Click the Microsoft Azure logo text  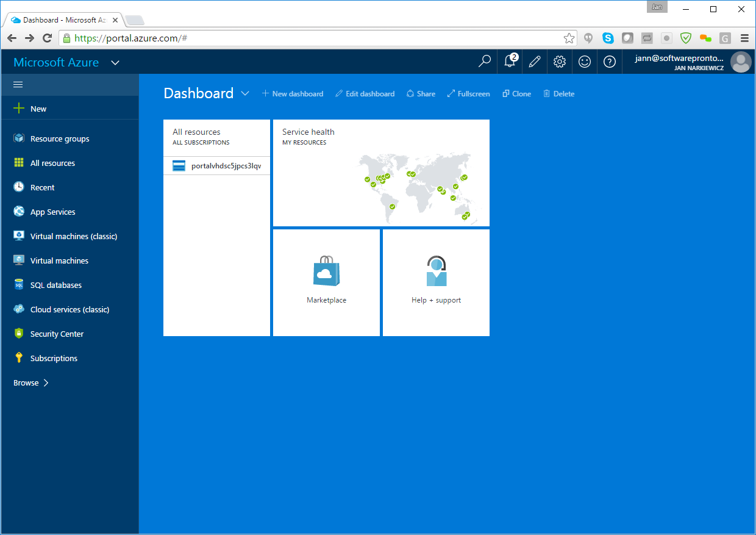(x=56, y=62)
